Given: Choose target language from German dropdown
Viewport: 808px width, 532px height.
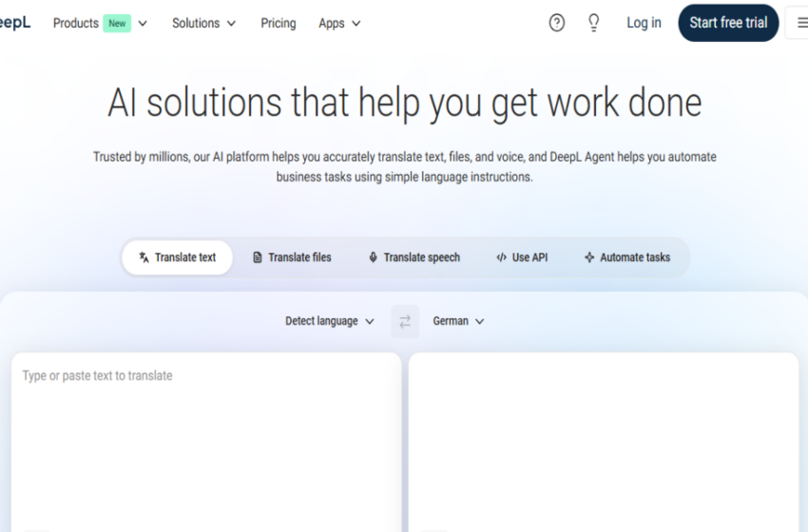Looking at the screenshot, I should coord(458,321).
